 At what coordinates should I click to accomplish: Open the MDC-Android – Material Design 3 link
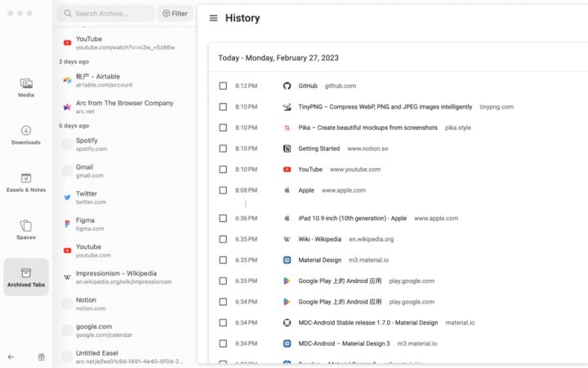[345, 344]
